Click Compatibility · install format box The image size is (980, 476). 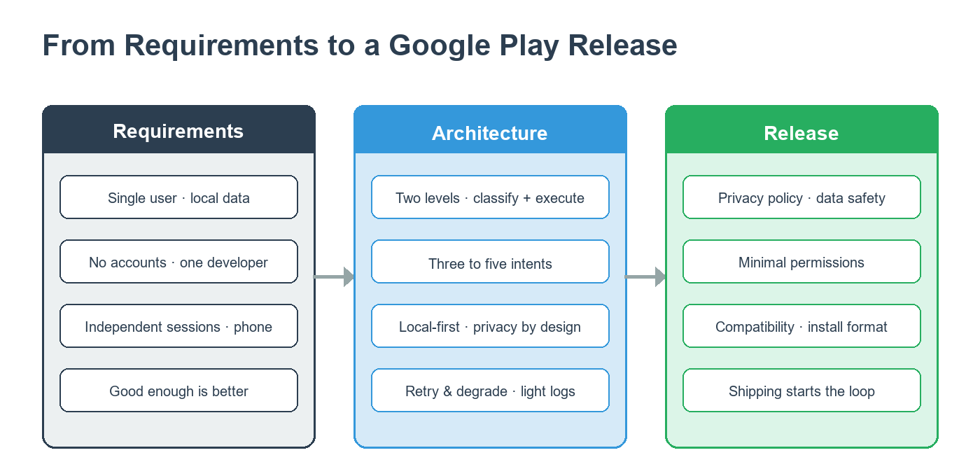click(801, 326)
